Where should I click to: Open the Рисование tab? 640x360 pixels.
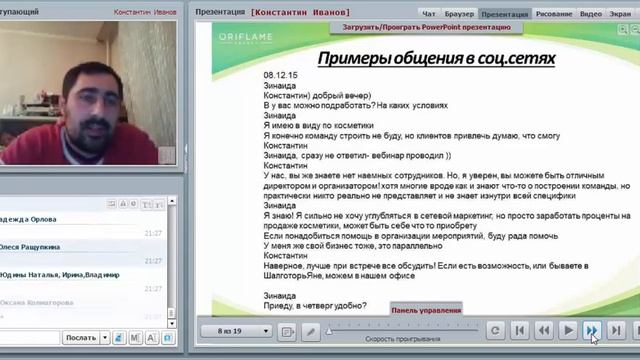click(553, 13)
